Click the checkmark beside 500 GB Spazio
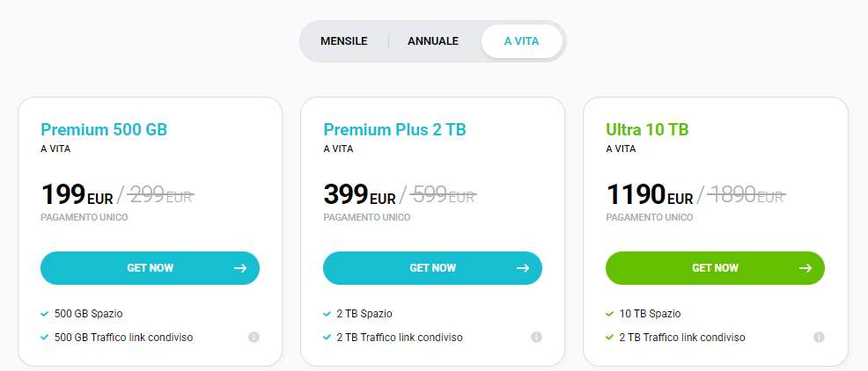868x371 pixels. tap(45, 314)
